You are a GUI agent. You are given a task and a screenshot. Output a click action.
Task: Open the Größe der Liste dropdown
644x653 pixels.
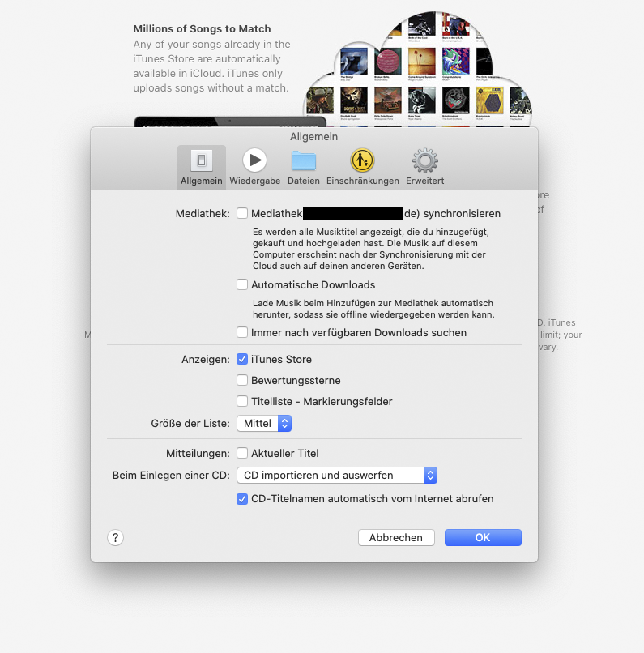(264, 423)
